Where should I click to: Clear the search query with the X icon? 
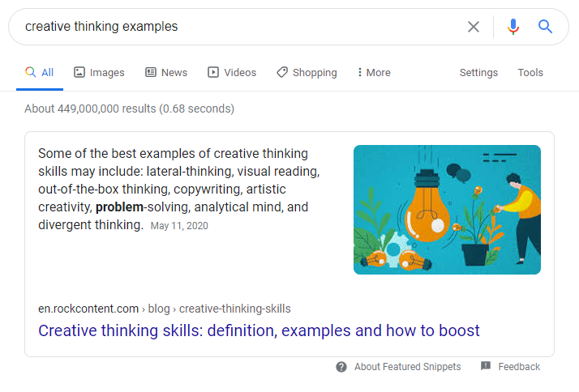click(474, 27)
